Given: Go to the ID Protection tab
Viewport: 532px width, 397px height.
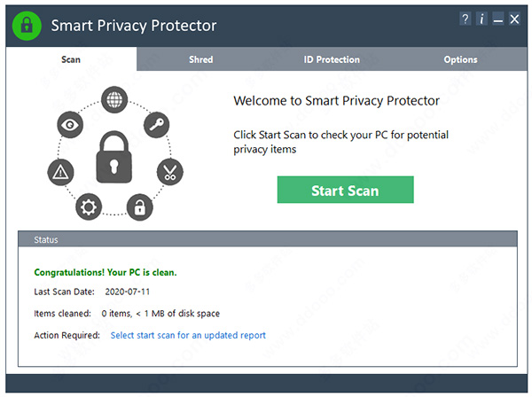Looking at the screenshot, I should tap(332, 59).
